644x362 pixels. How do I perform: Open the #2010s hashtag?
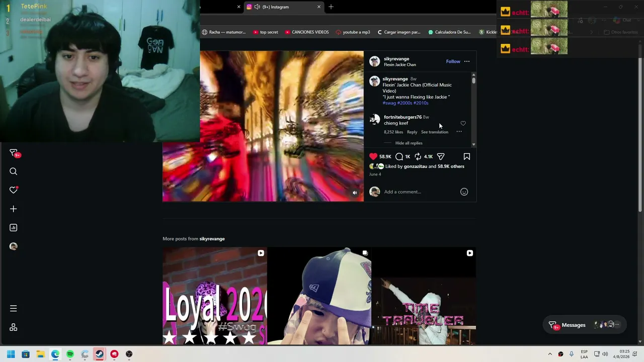coord(421,103)
